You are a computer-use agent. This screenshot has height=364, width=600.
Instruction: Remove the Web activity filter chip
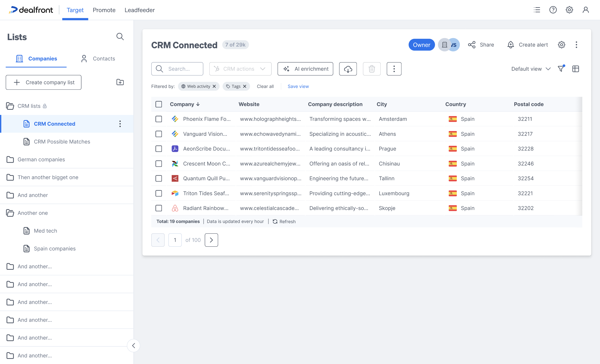coord(214,86)
